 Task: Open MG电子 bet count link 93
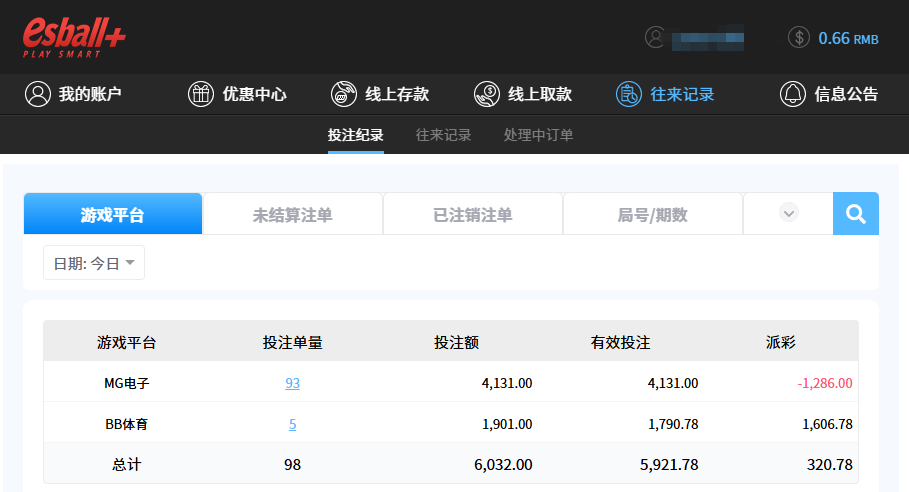292,383
